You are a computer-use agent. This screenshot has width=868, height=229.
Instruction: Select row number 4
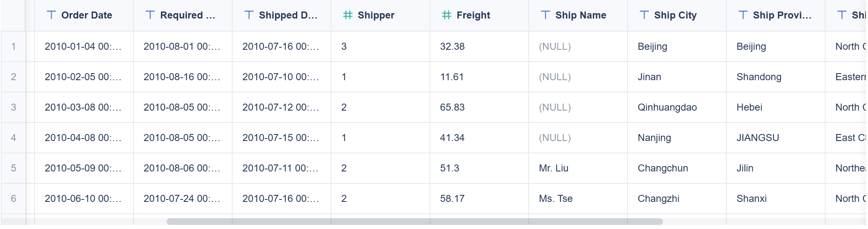pyautogui.click(x=14, y=138)
